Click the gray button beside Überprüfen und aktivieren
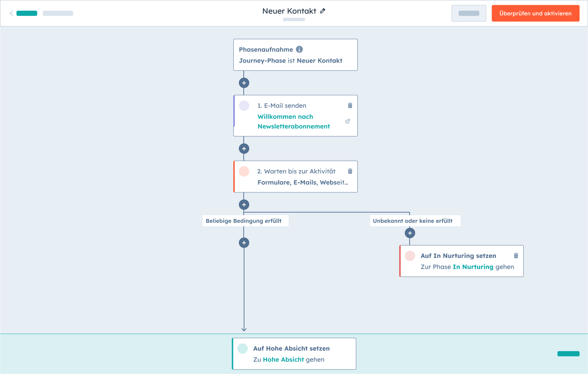Viewport: 588px width, 374px height. tap(469, 13)
